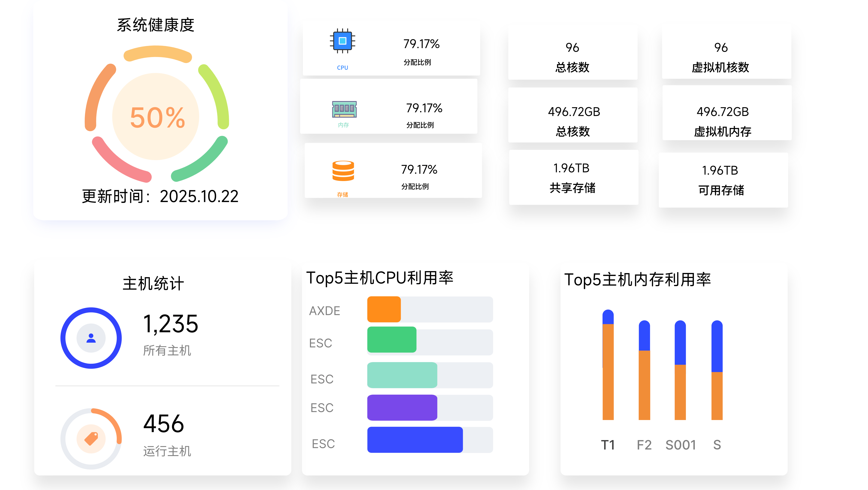Click the purple ESC CPU usage bar
This screenshot has height=490, width=868.
(402, 407)
